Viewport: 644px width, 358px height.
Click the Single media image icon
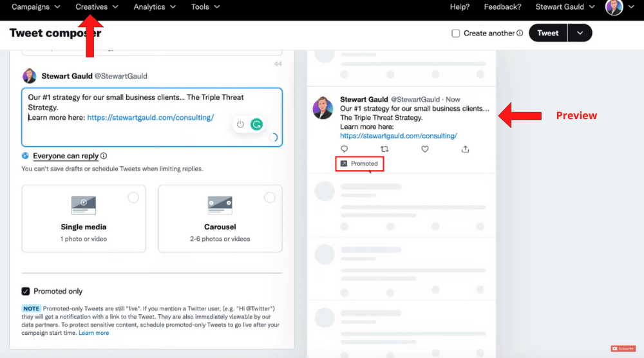84,205
